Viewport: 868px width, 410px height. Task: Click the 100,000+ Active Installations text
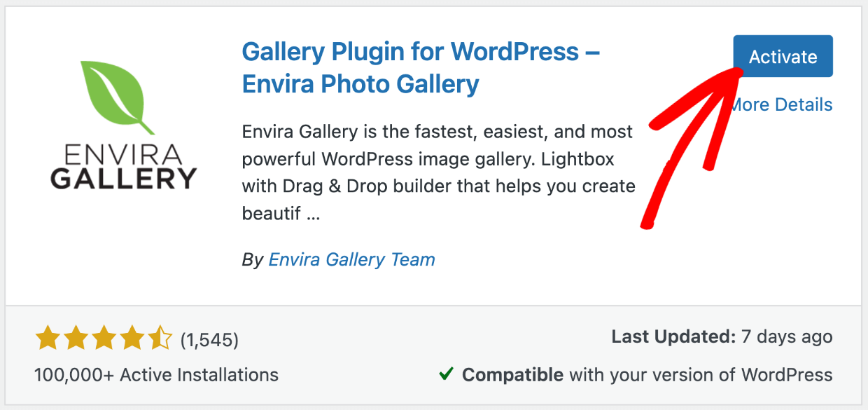pyautogui.click(x=155, y=375)
